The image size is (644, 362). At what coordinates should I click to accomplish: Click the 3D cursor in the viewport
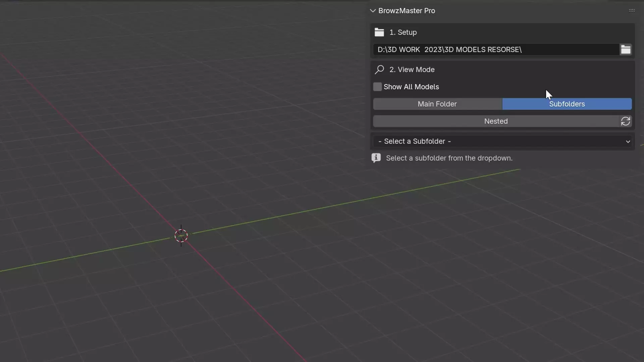click(x=181, y=236)
